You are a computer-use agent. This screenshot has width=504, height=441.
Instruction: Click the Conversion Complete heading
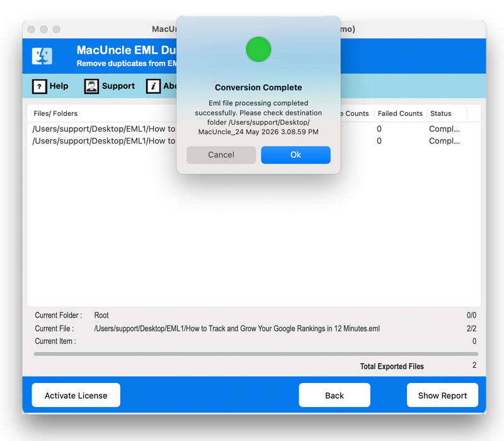click(258, 88)
